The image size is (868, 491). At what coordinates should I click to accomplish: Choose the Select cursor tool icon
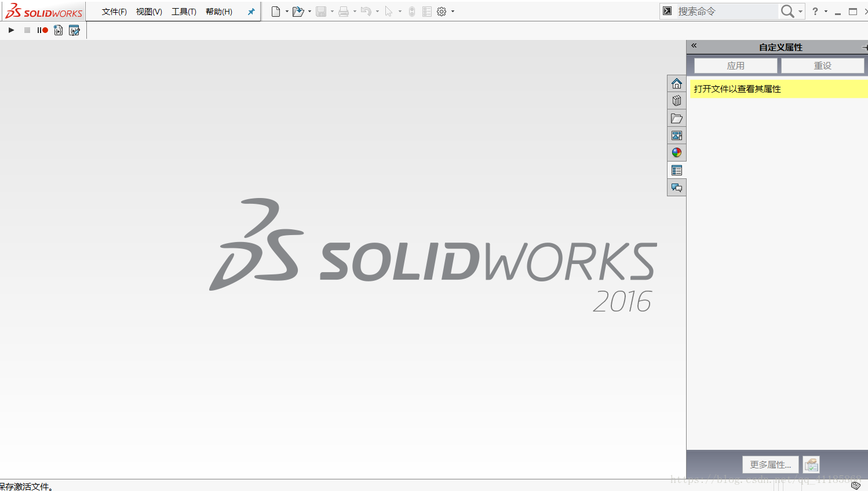(x=389, y=12)
